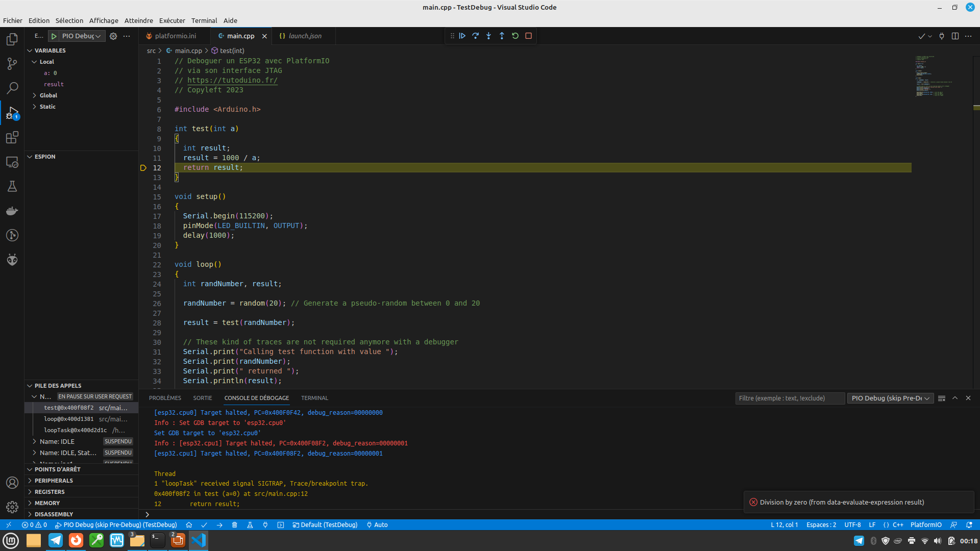The height and width of the screenshot is (551, 980).
Task: Click Step Into in debug toolbar
Action: pos(489,36)
